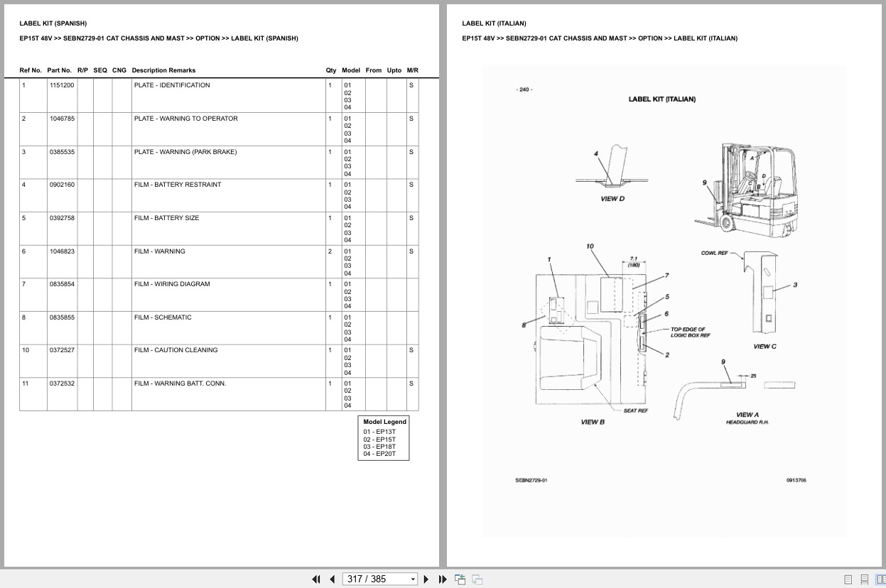Select part number 1151200 in the table
The width and height of the screenshot is (886, 588).
pyautogui.click(x=61, y=85)
